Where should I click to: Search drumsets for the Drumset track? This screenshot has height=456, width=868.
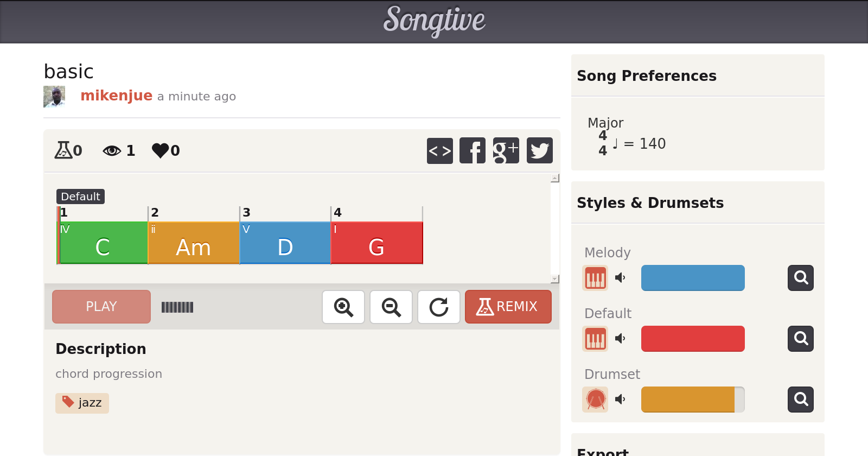(800, 400)
